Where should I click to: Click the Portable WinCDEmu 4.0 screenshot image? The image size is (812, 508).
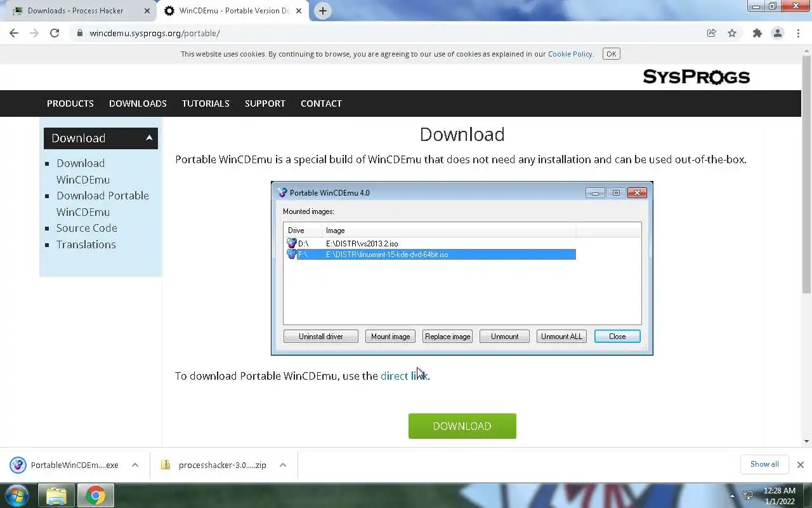[462, 268]
